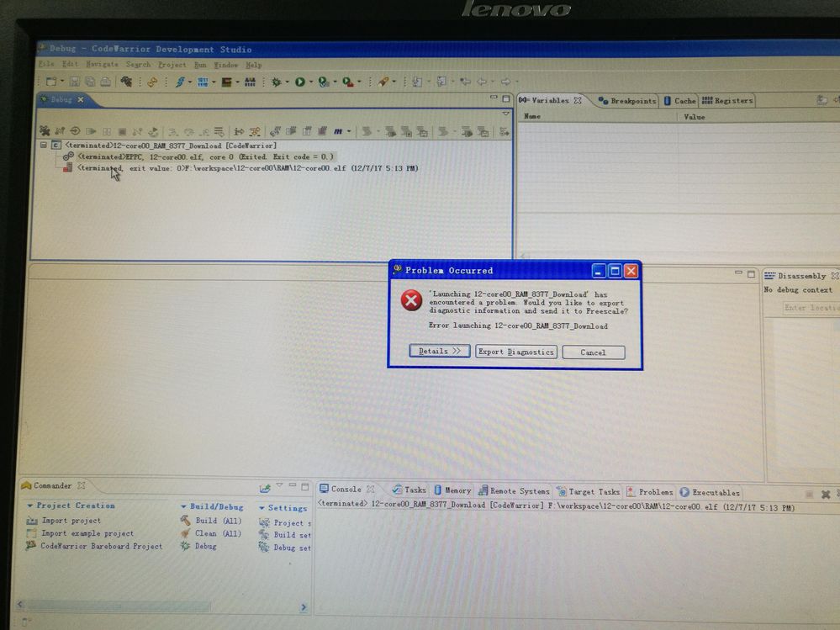Click Cancel in Problem Occurred dialog
The height and width of the screenshot is (630, 840).
click(x=593, y=352)
